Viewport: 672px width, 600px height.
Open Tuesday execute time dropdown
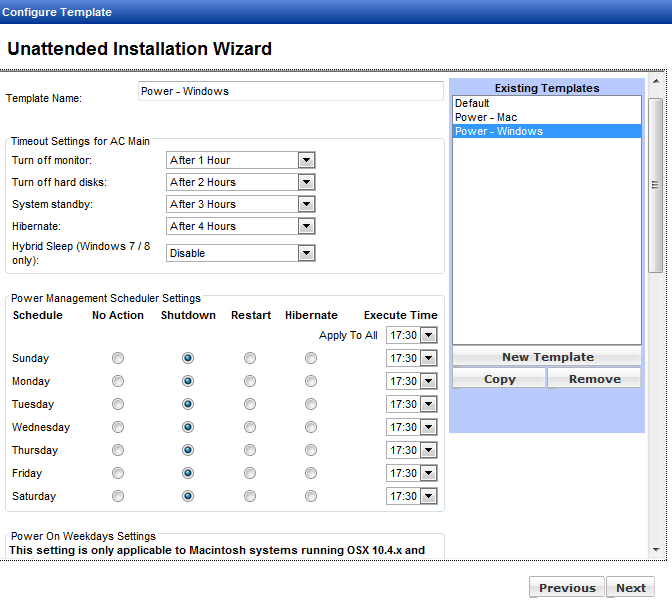[428, 404]
